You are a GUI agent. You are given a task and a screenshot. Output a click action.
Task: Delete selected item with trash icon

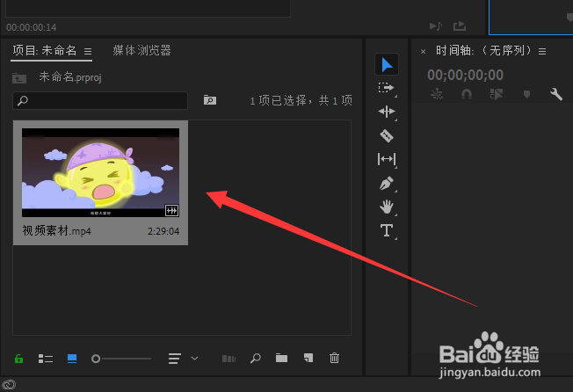coord(334,358)
